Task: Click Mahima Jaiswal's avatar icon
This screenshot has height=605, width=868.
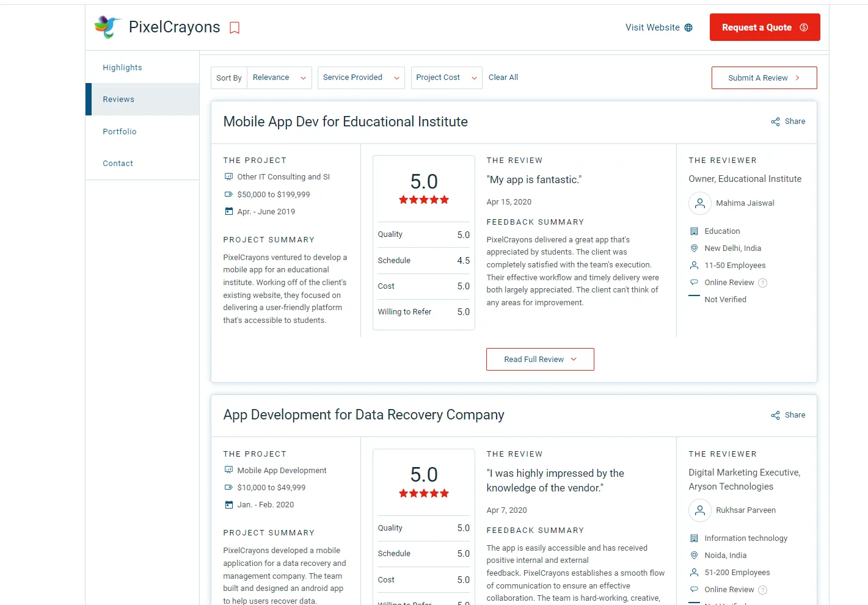Action: (x=700, y=203)
